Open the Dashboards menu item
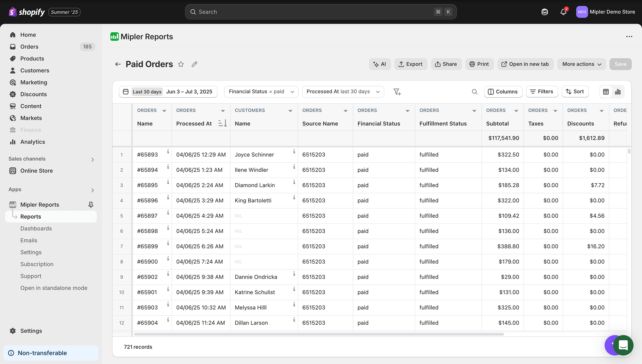This screenshot has height=364, width=642. pos(36,228)
